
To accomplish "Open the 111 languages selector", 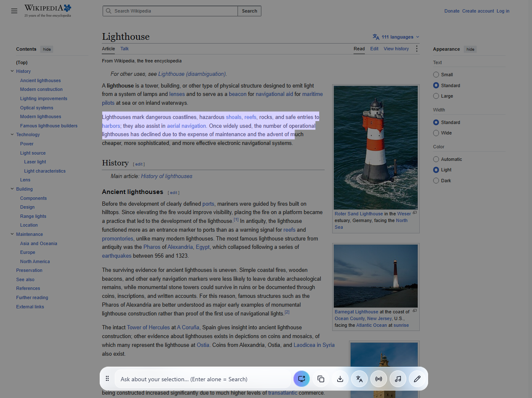I will tap(396, 37).
